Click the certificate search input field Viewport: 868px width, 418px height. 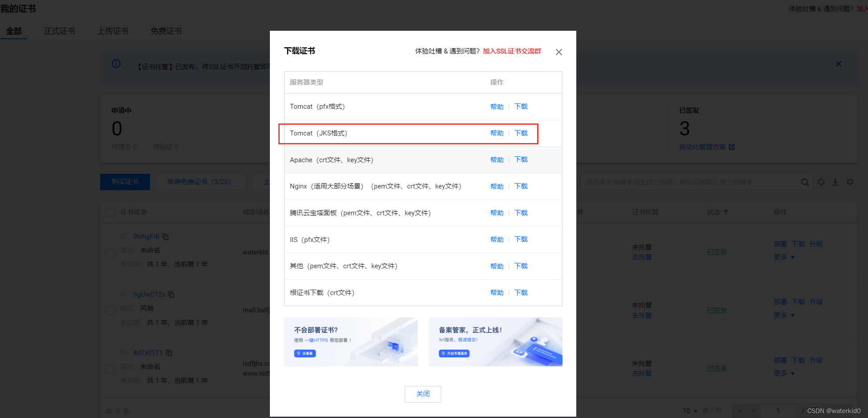coord(690,182)
